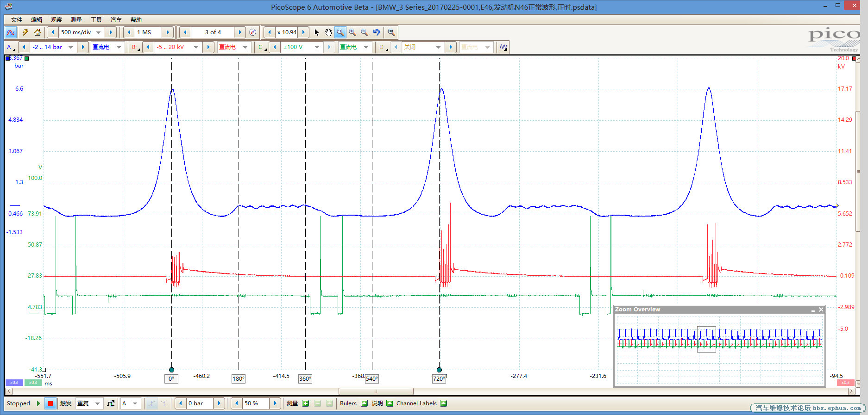Screen dimensions: 868x415
Task: Click the zoom to full view icon
Action: [391, 32]
